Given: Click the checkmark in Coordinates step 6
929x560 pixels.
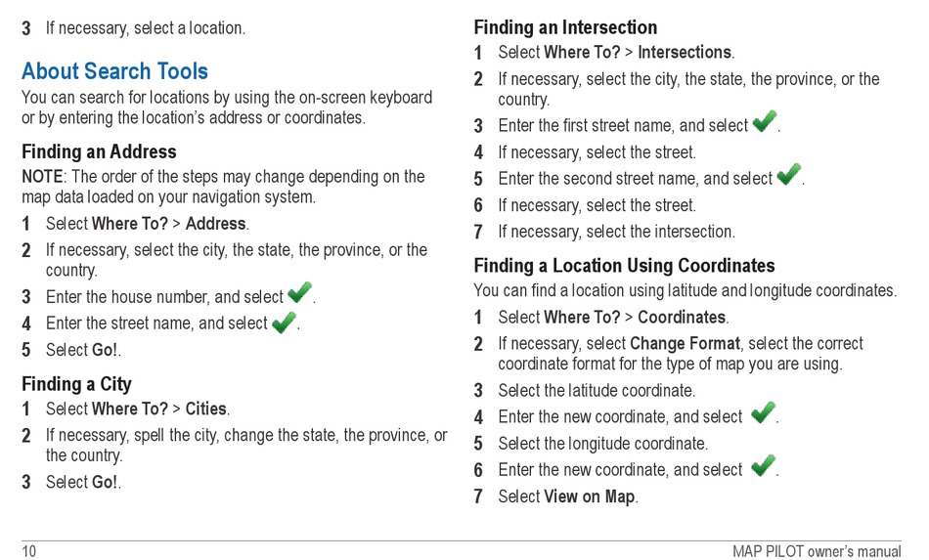Looking at the screenshot, I should pos(763,465).
